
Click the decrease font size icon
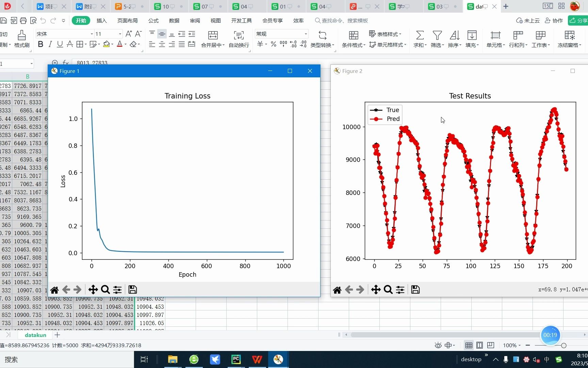[138, 34]
